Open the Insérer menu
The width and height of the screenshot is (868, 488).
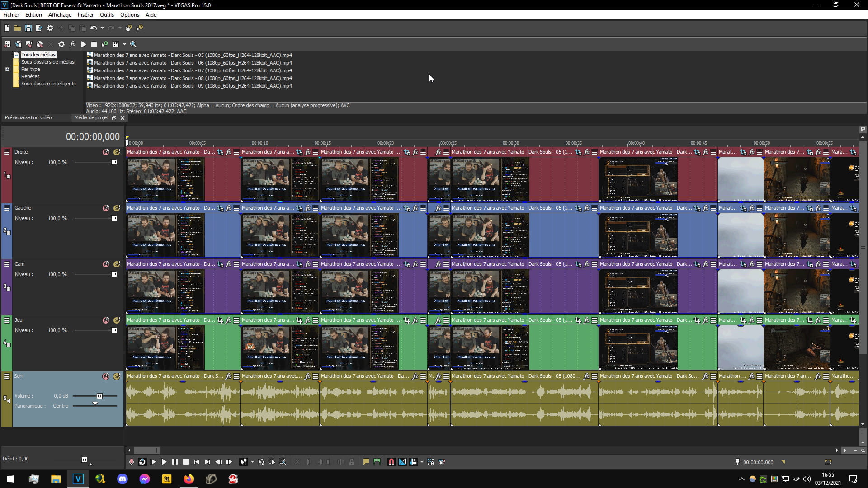pos(85,15)
